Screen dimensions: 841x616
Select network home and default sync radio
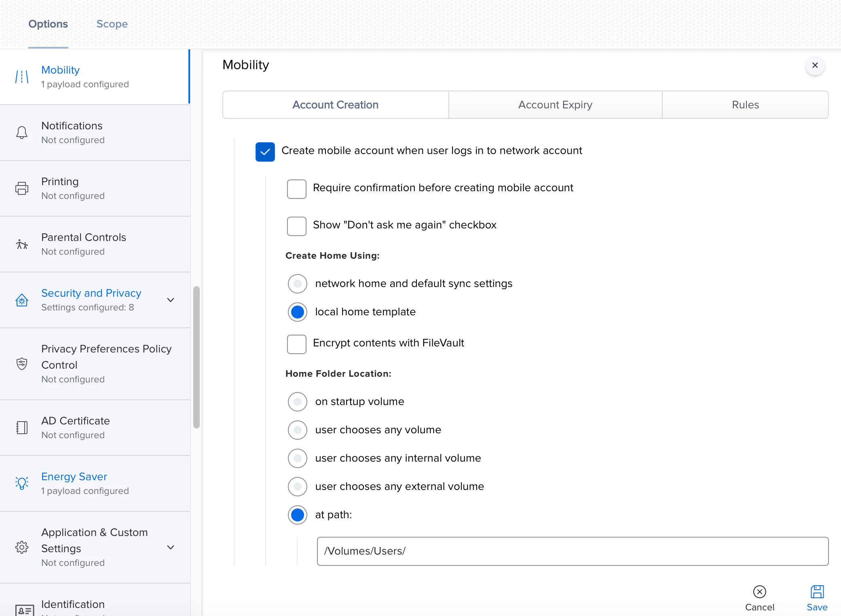click(x=298, y=284)
